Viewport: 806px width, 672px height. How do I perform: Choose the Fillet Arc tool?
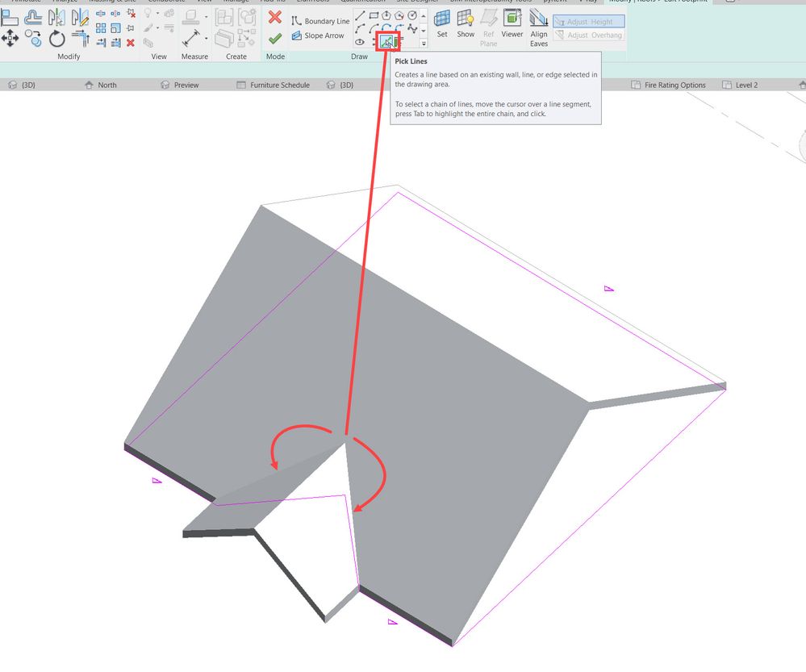click(x=399, y=27)
